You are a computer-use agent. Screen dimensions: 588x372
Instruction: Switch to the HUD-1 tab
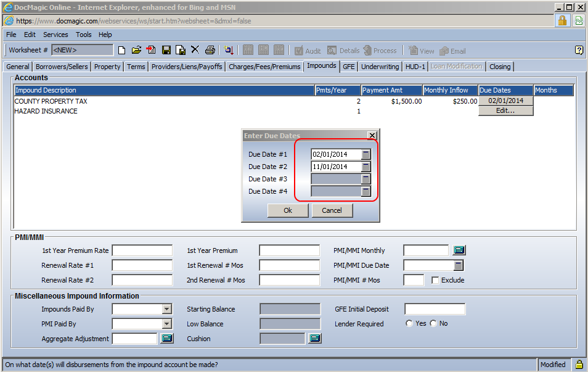coord(415,67)
